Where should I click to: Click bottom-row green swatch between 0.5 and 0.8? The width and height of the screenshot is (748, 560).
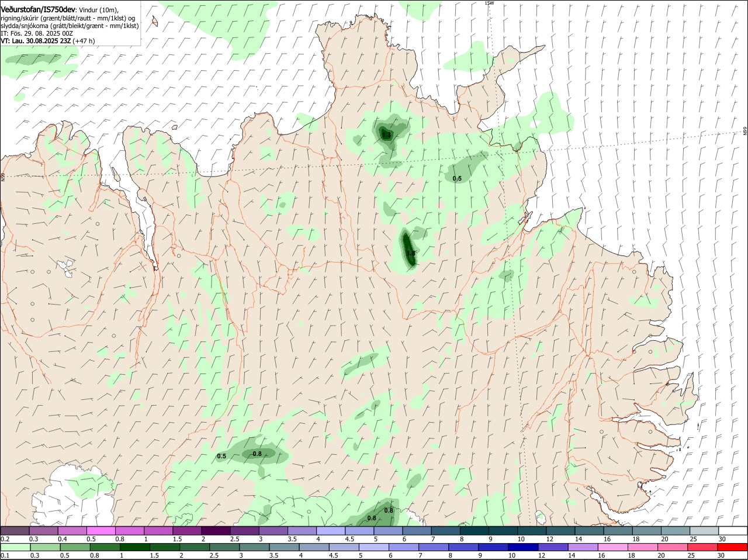pos(75,548)
